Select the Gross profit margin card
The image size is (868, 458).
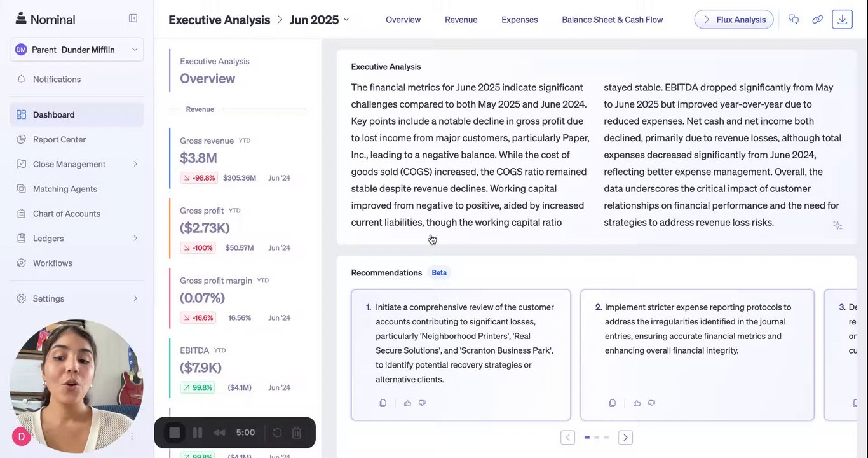tap(236, 298)
